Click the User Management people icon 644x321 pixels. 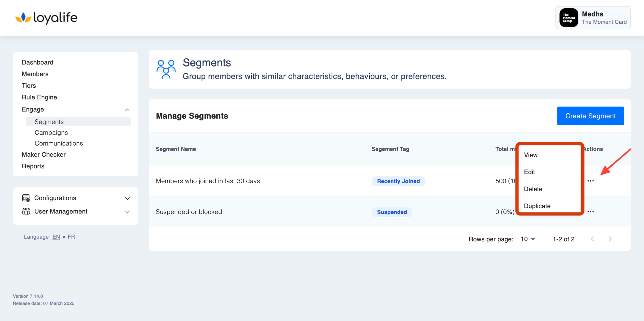coord(26,212)
